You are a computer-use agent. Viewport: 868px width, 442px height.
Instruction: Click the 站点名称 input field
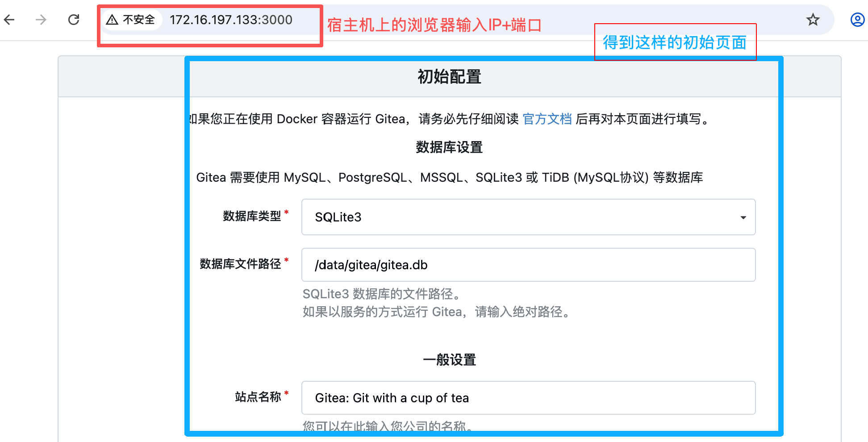[528, 398]
